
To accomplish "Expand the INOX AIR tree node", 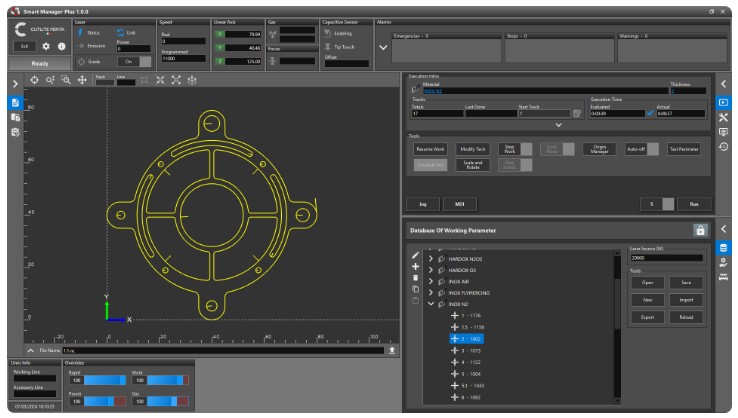I will (x=431, y=281).
